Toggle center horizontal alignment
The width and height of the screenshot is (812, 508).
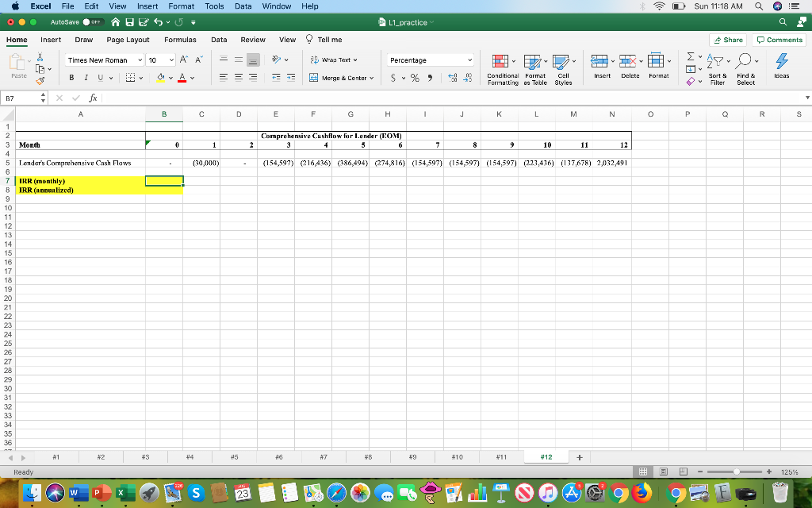238,78
